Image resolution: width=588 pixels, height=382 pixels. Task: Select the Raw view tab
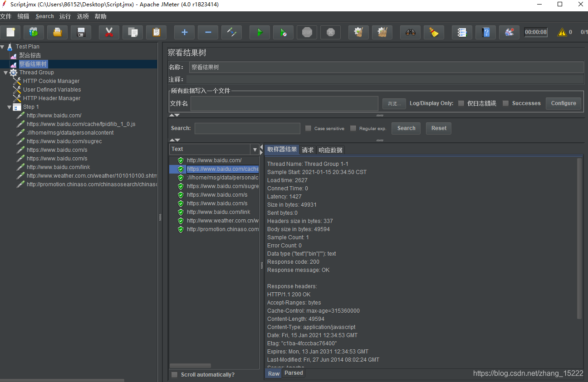click(x=274, y=373)
